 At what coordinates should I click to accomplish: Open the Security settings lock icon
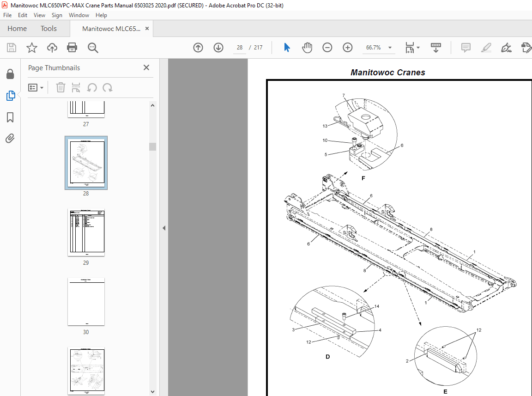(10, 74)
